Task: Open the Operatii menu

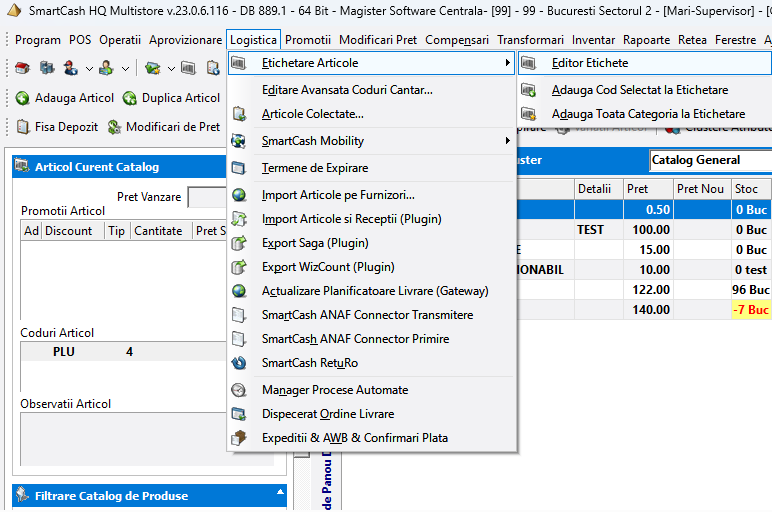Action: (120, 40)
